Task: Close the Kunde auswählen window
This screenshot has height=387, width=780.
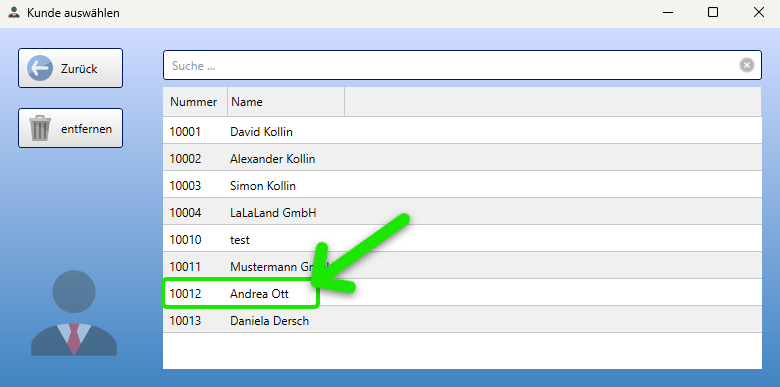Action: [x=758, y=12]
